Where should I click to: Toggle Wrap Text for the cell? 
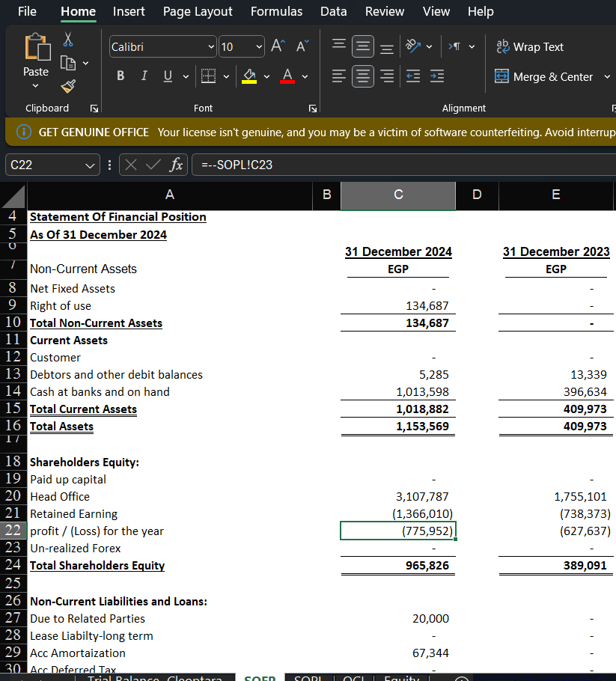click(x=530, y=46)
